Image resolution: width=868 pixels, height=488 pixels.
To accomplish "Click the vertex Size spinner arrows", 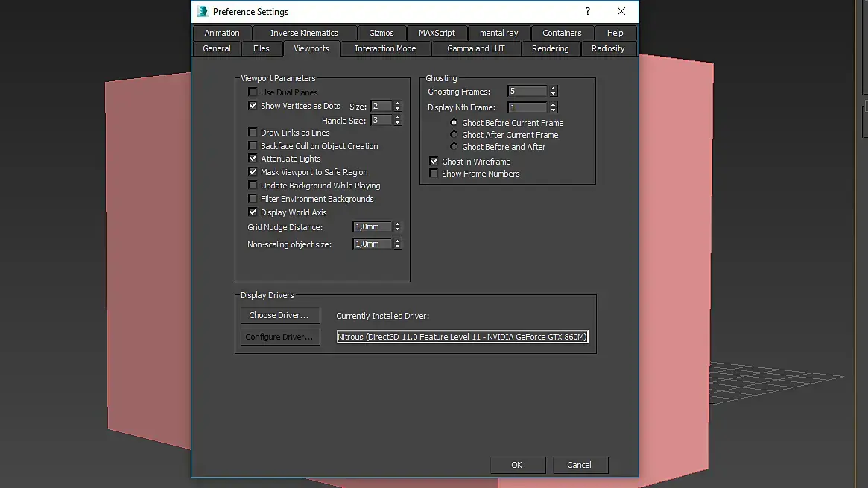I will 397,107.
